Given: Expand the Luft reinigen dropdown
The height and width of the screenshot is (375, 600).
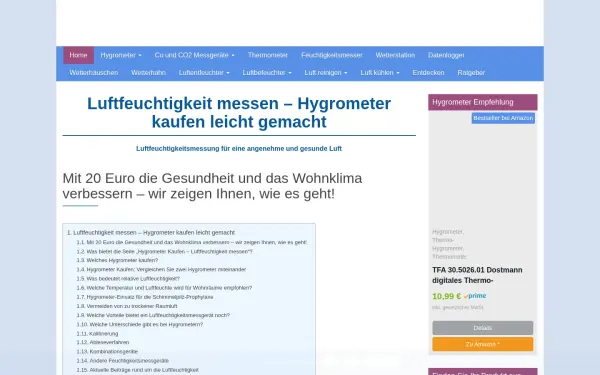Looking at the screenshot, I should [326, 72].
